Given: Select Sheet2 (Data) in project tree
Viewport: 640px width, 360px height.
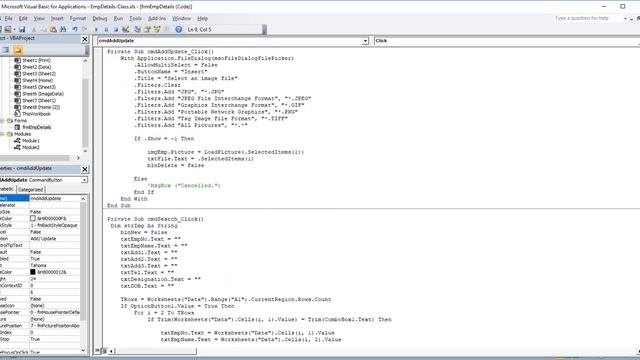Looking at the screenshot, I should 36,67.
